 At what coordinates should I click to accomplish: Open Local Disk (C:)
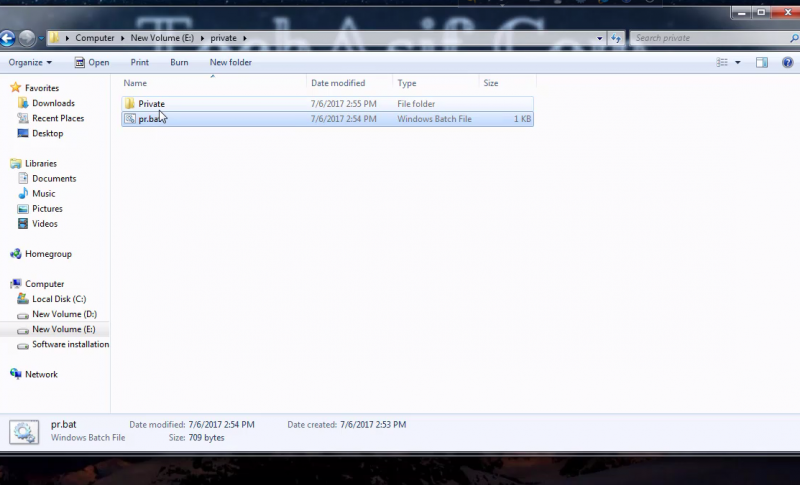coord(59,299)
